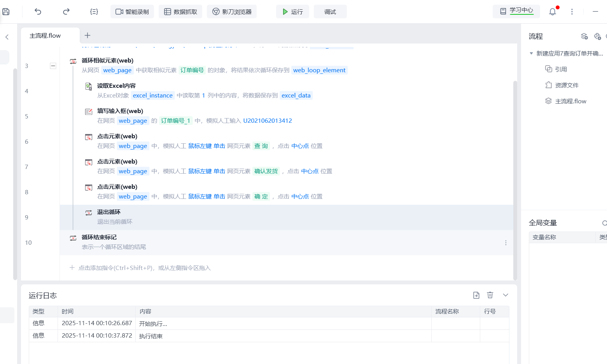The image size is (607, 364).
Task: Open 引用 in the flow tree
Action: pos(556,69)
